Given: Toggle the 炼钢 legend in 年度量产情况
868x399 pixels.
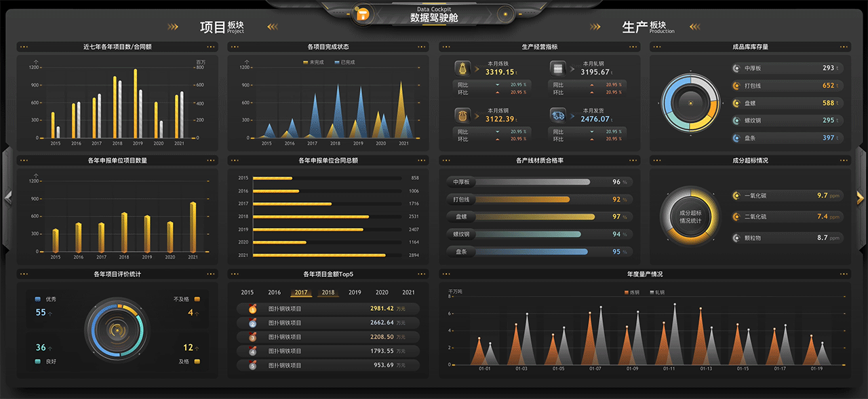Looking at the screenshot, I should click(x=631, y=292).
